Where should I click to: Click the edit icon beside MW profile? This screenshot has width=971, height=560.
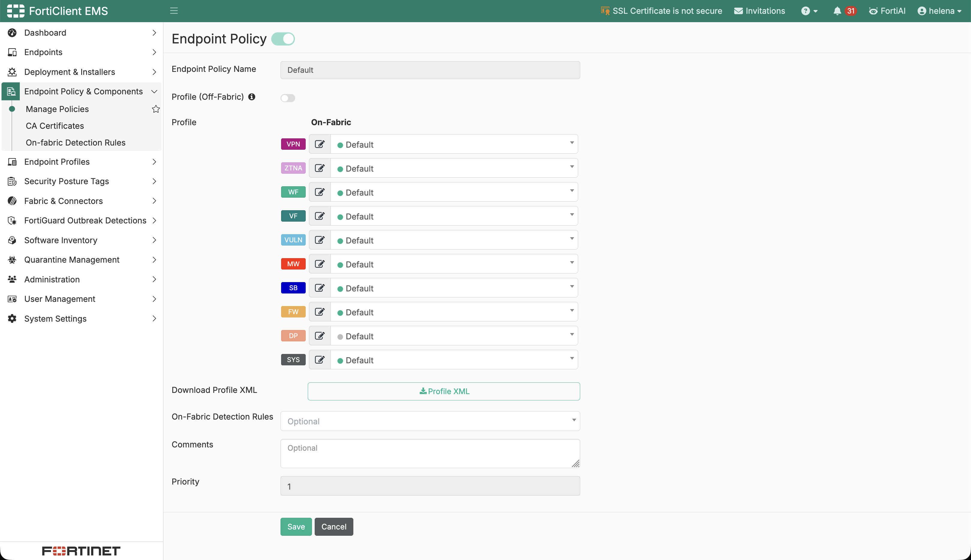[319, 264]
